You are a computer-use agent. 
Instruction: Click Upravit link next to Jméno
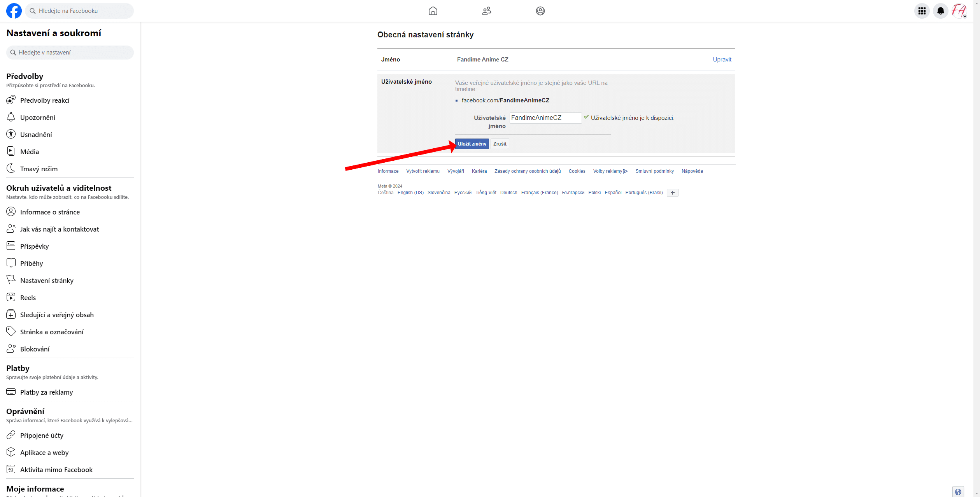(x=722, y=60)
